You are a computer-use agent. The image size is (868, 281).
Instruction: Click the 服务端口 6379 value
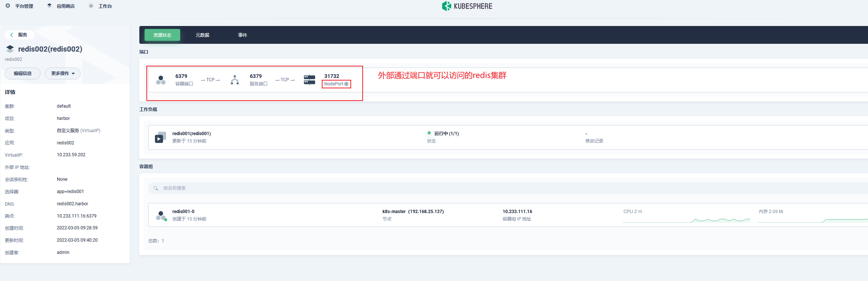pos(256,76)
